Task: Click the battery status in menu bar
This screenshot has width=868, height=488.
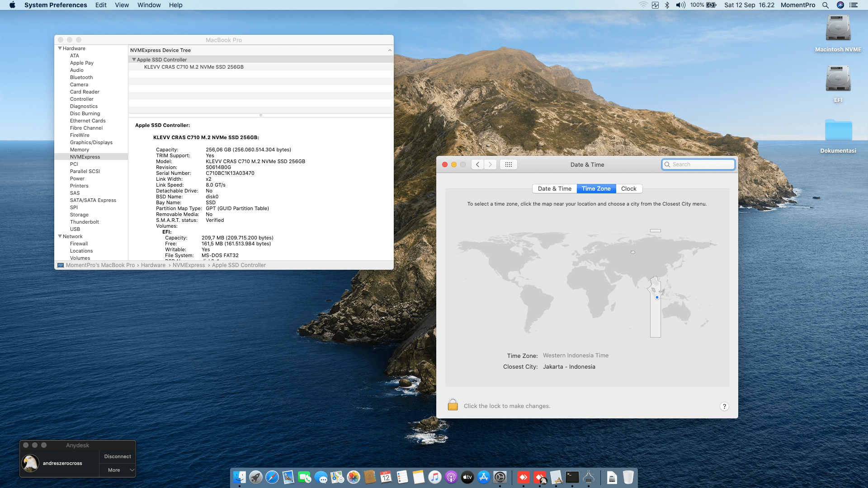Action: (703, 5)
